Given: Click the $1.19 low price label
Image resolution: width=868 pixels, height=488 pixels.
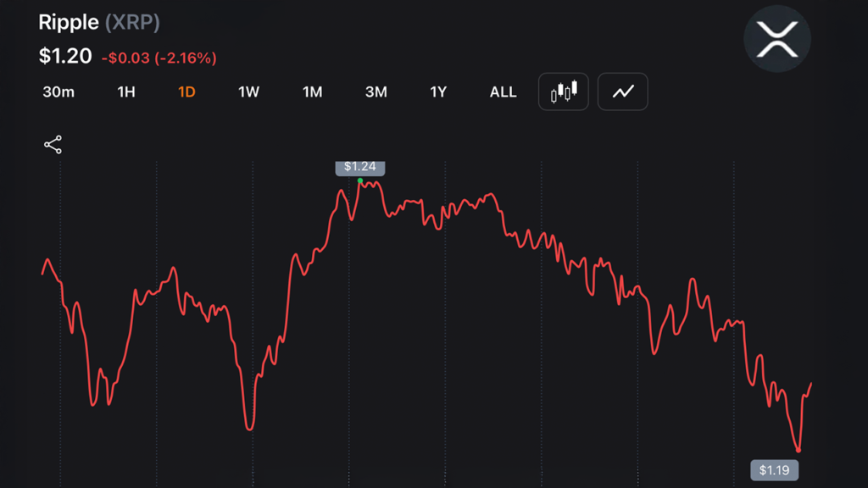Looking at the screenshot, I should (774, 470).
